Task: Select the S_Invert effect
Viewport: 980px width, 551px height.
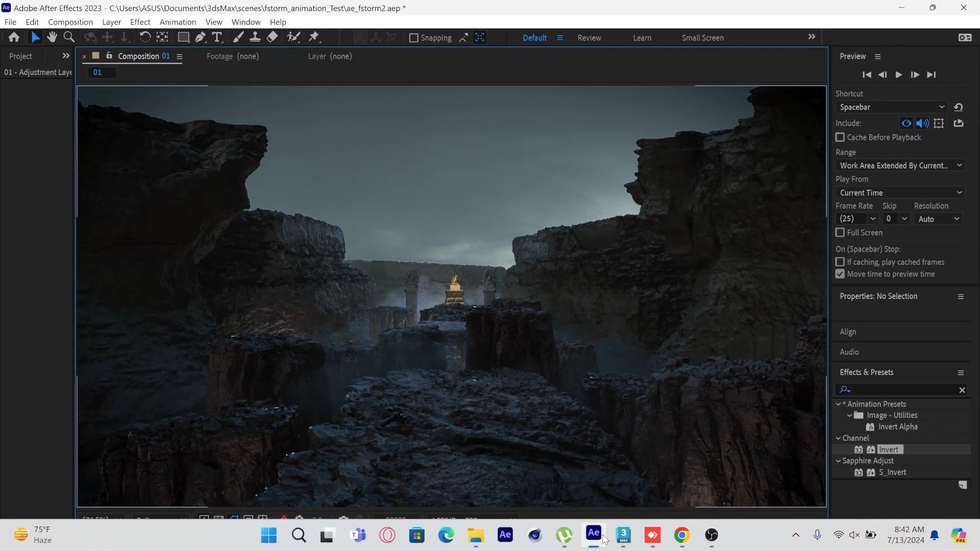Action: (892, 472)
